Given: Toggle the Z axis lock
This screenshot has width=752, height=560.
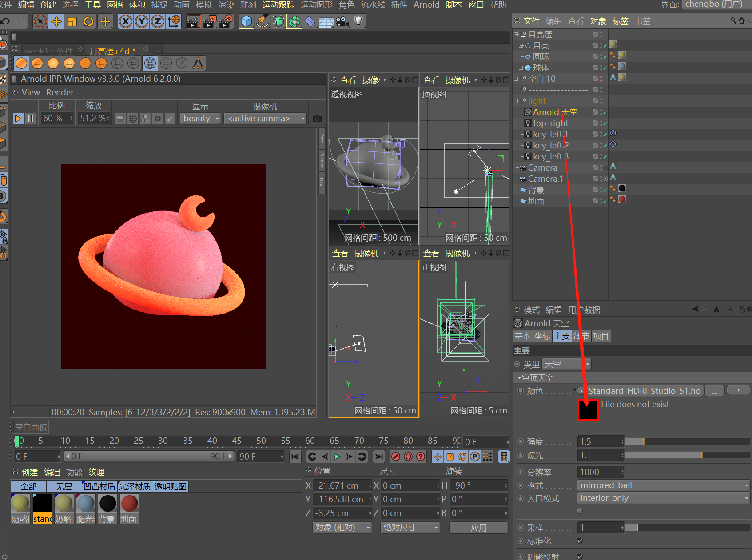Looking at the screenshot, I should point(158,21).
